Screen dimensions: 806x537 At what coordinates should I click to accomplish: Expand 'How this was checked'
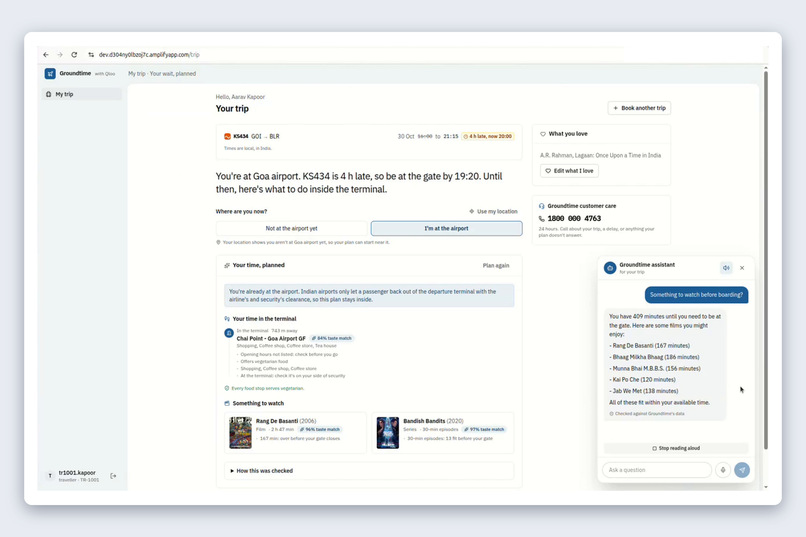369,471
